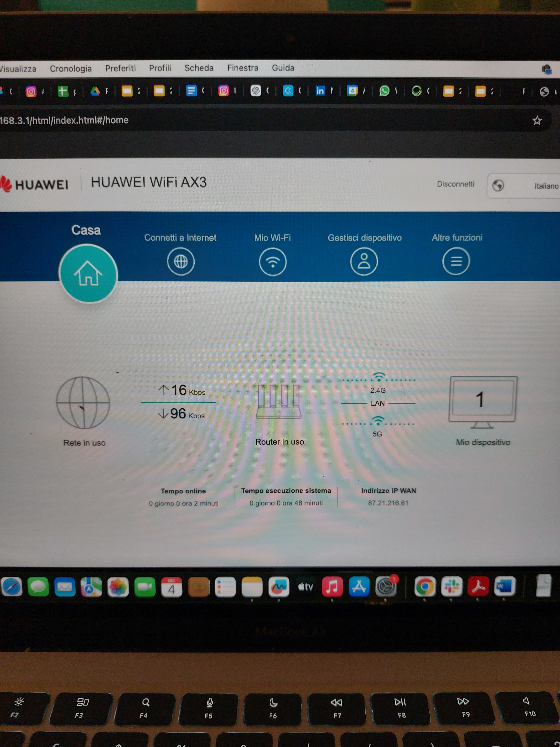Screen dimensions: 560x747
Task: Click the Mio dispositivo label
Action: pos(483,442)
